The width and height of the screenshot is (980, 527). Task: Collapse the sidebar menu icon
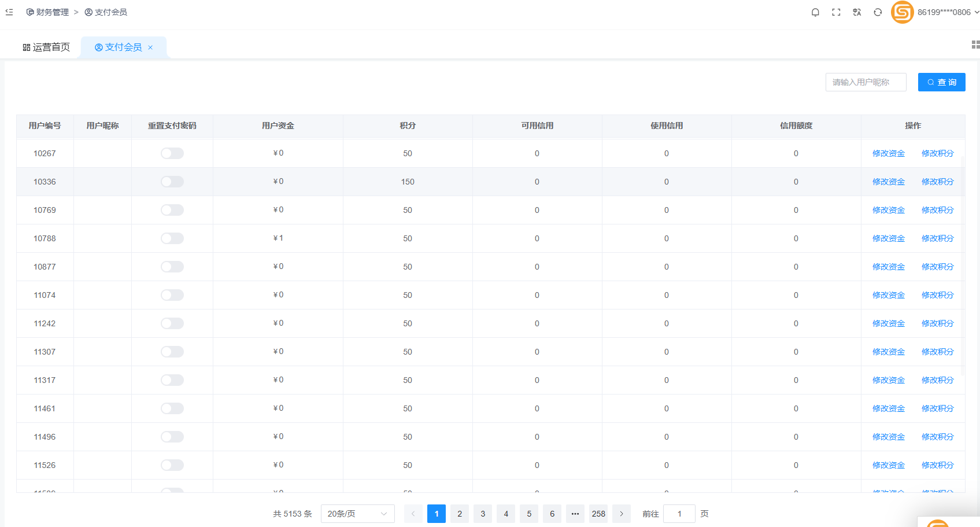tap(9, 12)
